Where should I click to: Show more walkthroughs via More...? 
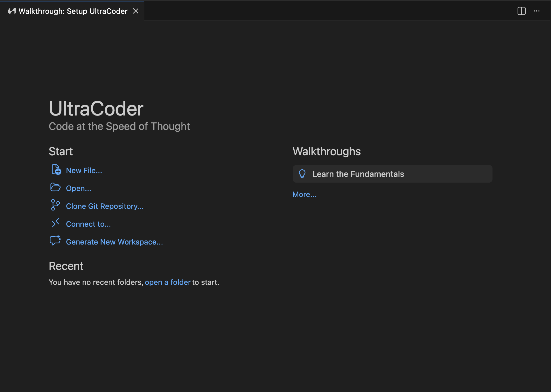coord(304,194)
